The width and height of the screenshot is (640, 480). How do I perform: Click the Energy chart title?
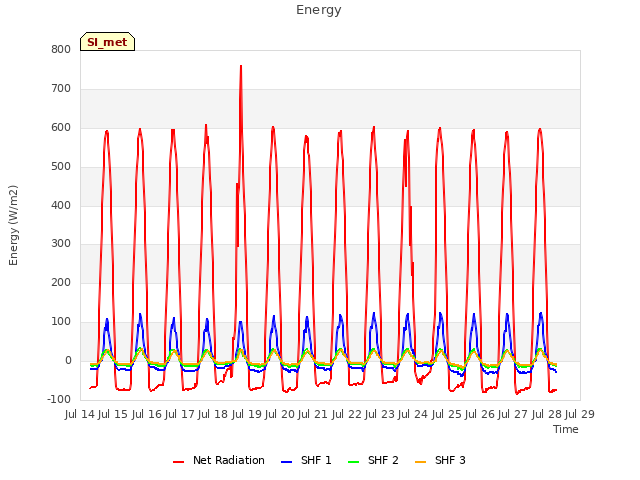(x=319, y=10)
